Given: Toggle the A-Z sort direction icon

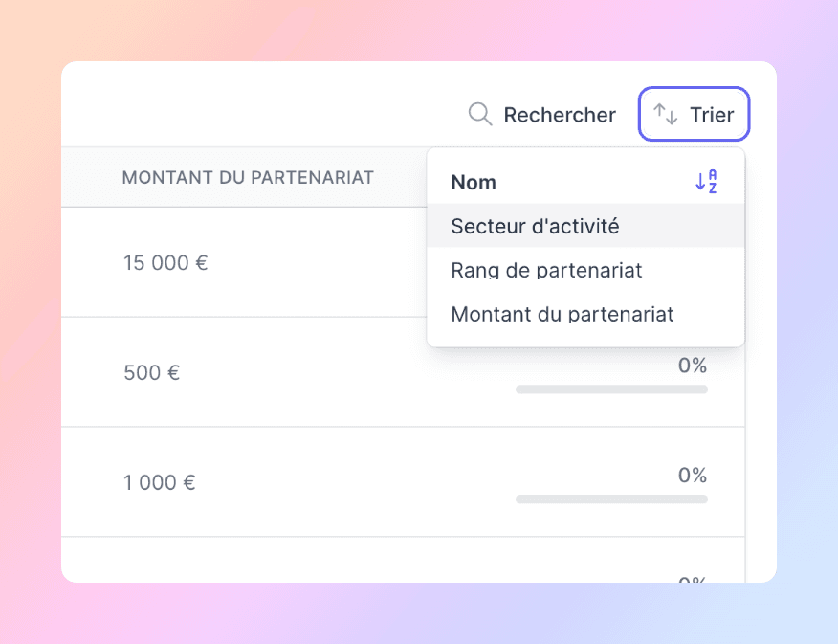Looking at the screenshot, I should 705,182.
